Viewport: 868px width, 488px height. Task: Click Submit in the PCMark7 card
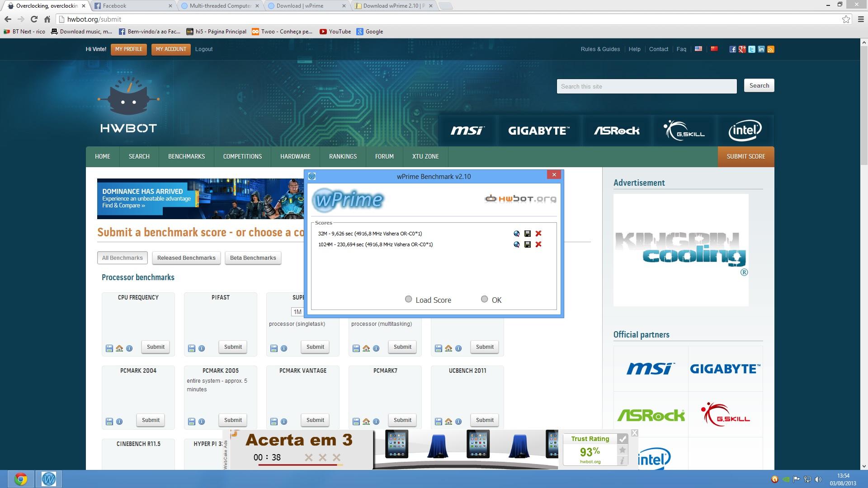click(x=402, y=420)
